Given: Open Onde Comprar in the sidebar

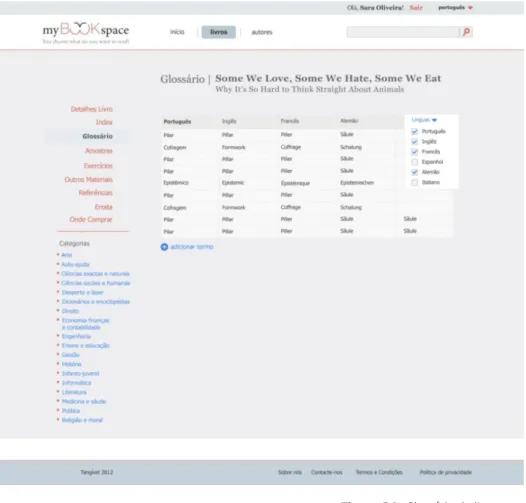Looking at the screenshot, I should 91,219.
